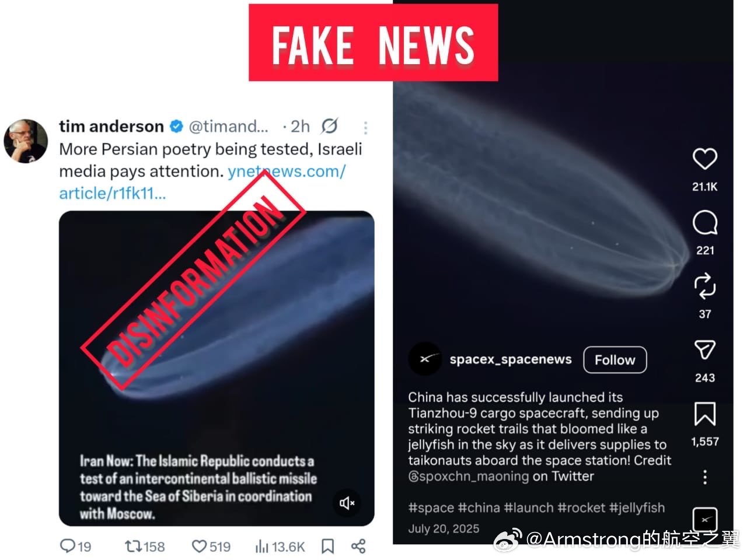Tap the repost arrows icon showing 37
The width and height of the screenshot is (747, 560).
coord(704,286)
